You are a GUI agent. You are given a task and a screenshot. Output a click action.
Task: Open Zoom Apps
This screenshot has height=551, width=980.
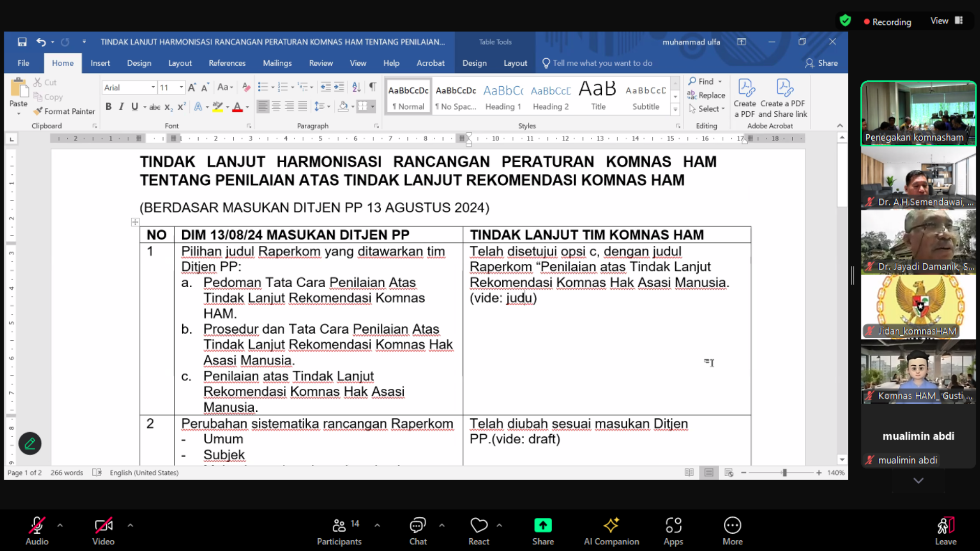[x=673, y=531]
